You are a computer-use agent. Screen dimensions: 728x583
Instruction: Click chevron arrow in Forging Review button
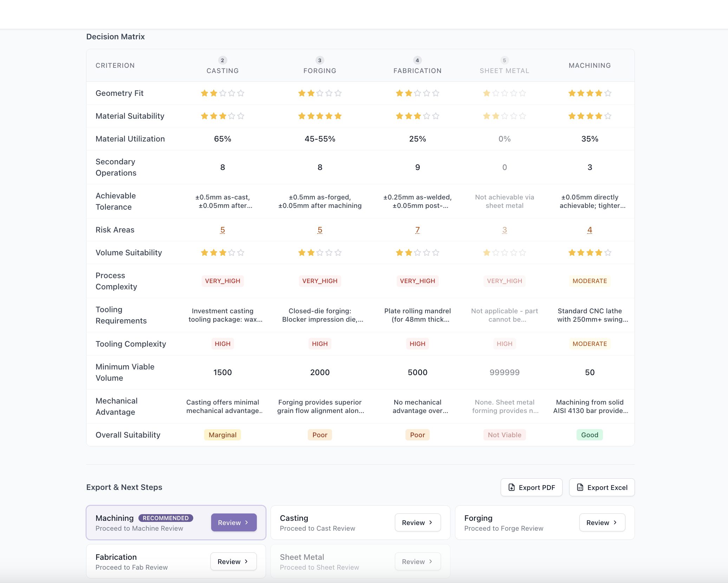(x=615, y=523)
